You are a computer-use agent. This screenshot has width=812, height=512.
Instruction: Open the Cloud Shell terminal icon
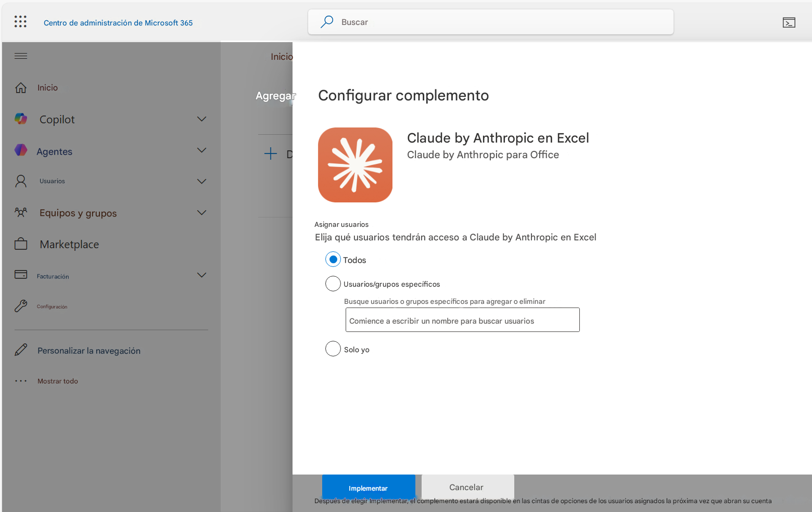pyautogui.click(x=789, y=22)
